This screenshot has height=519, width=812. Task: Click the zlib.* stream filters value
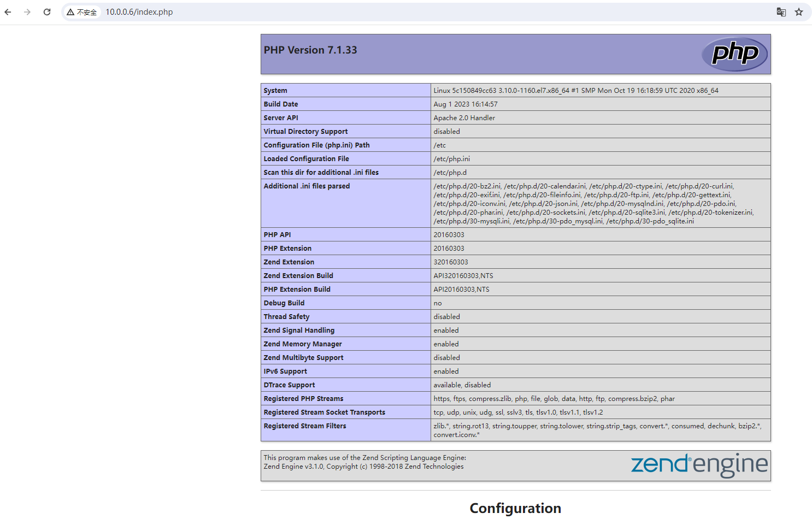[x=598, y=430]
